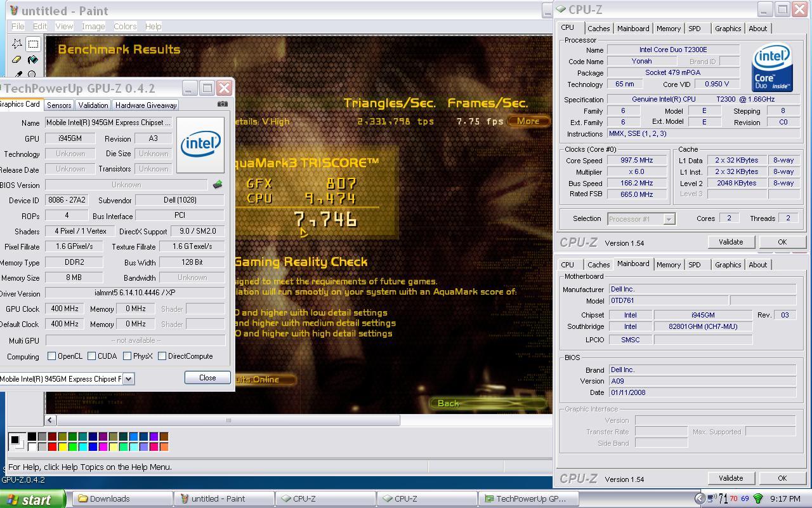Image resolution: width=812 pixels, height=508 pixels.
Task: Open the Windows start button
Action: pyautogui.click(x=32, y=499)
